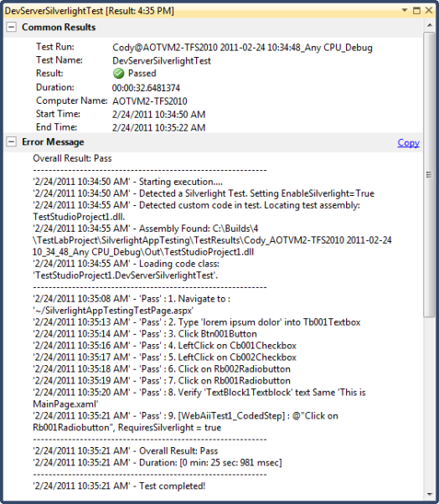Click the Assembly Found log line

tap(212, 240)
